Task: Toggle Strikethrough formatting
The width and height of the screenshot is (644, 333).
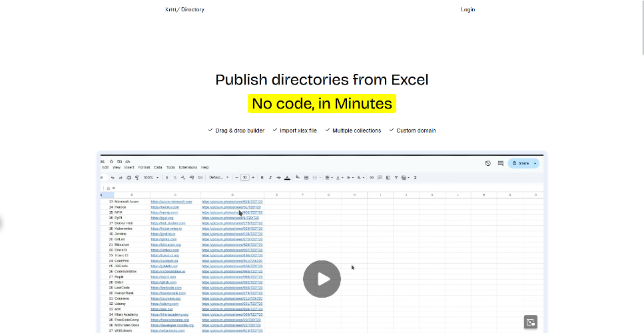Action: point(278,178)
